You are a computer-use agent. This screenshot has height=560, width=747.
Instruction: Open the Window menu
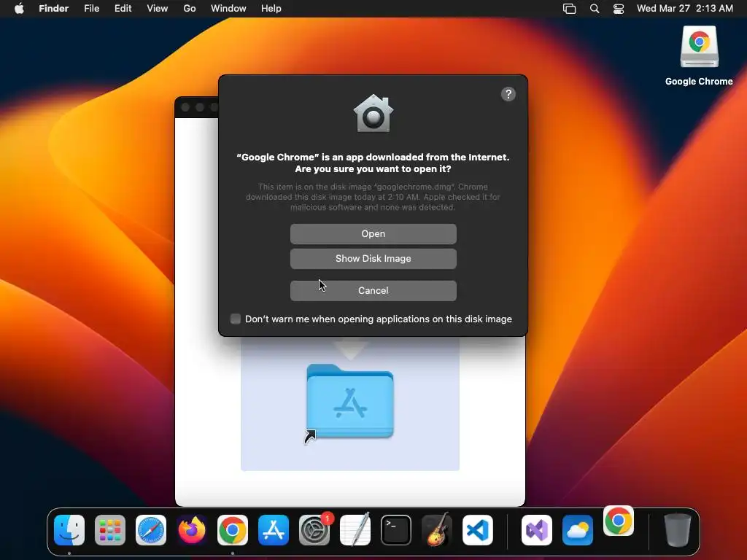(228, 9)
